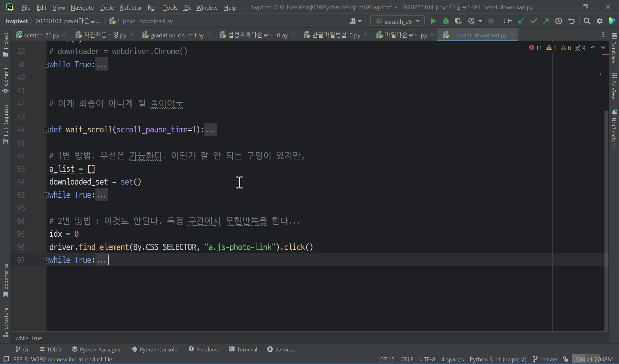Close the scratch_26.py tab
This screenshot has width=619, height=364.
65,35
